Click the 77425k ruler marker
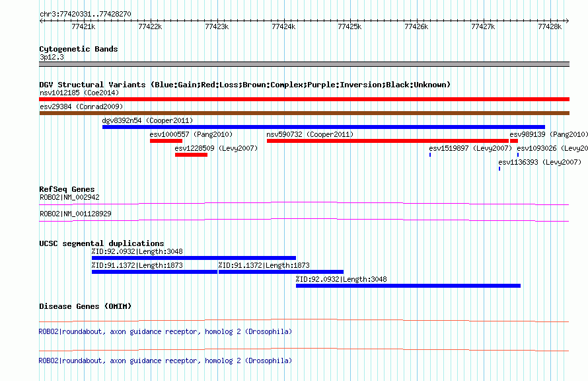 [x=349, y=26]
